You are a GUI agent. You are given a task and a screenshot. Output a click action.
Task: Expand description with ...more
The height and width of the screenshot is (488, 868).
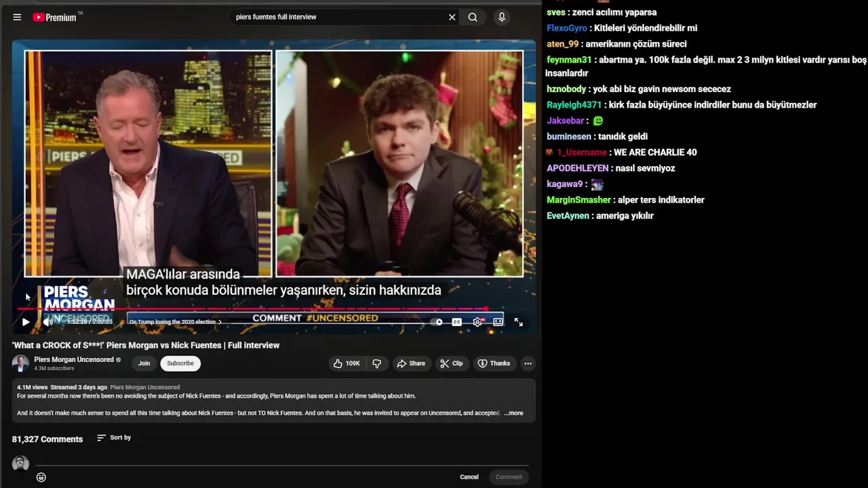tap(514, 413)
